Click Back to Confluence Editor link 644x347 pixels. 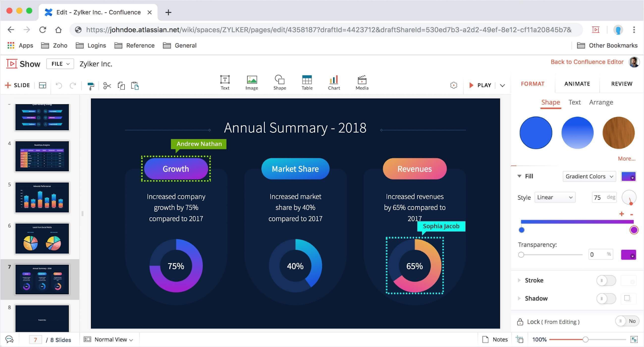[x=587, y=62]
